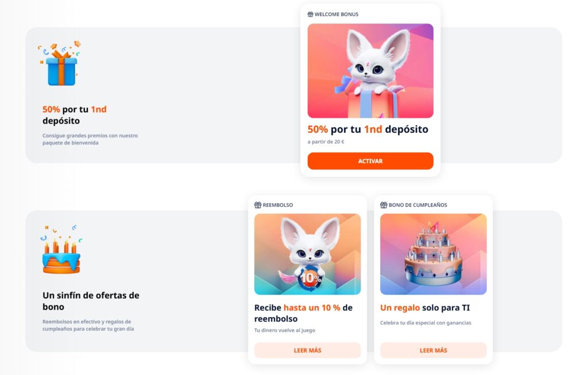Open LEER MÁS for the reembolso offer
Viewport: 588px width, 375px height.
click(308, 350)
